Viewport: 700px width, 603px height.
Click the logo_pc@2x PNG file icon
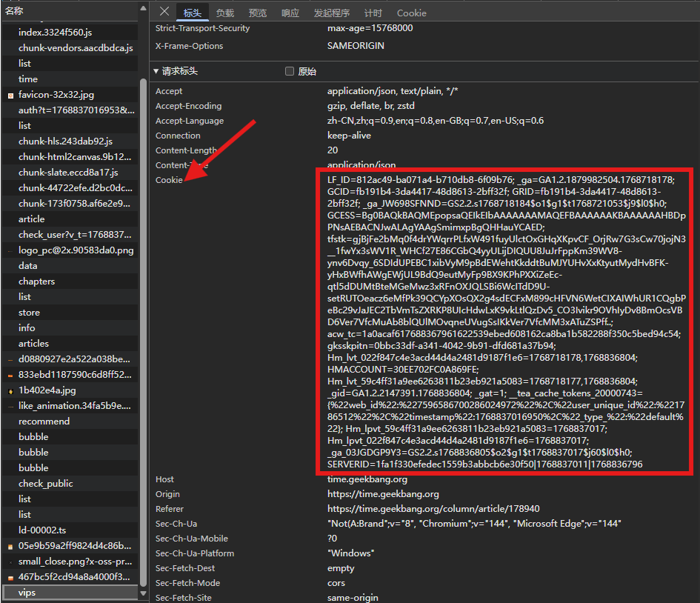point(10,250)
